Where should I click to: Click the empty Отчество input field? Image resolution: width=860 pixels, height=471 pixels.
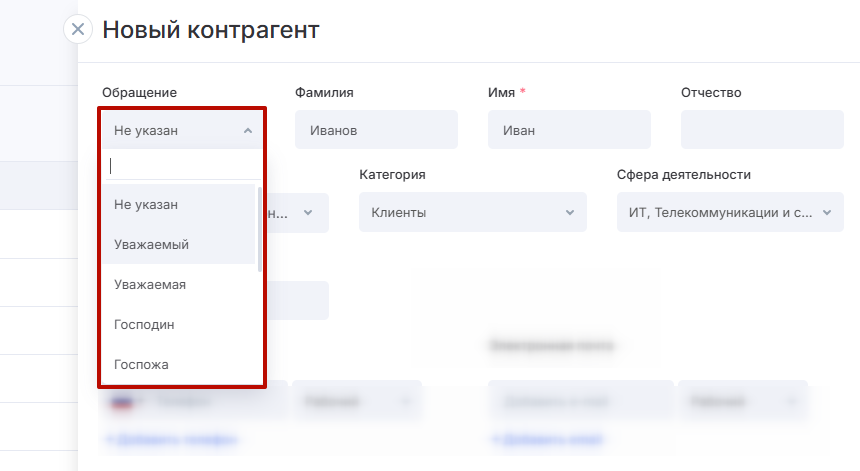(762, 130)
